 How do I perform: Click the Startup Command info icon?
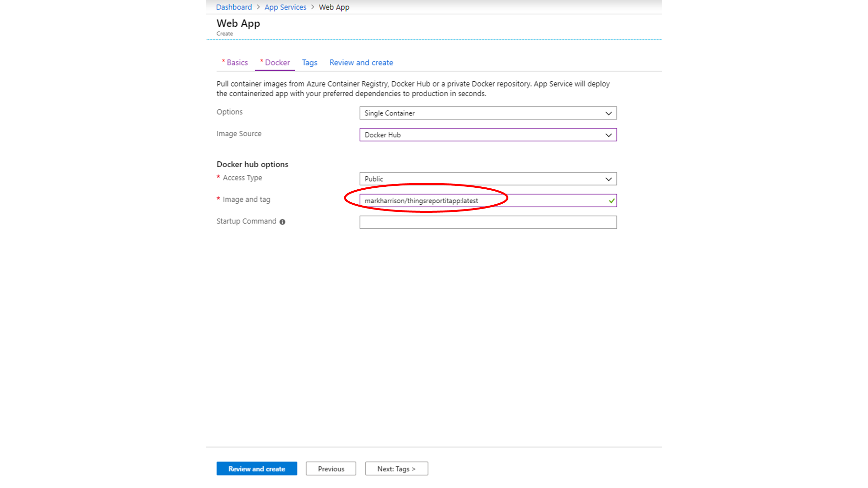282,222
